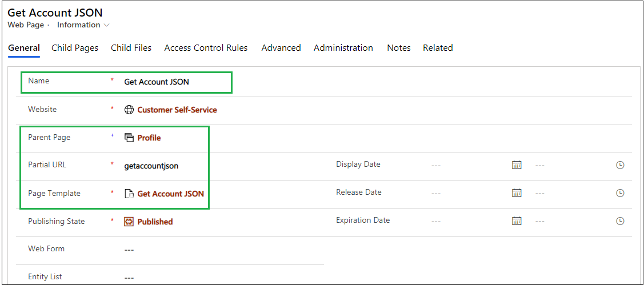Click the globe icon beside Customer Self-Service
The height and width of the screenshot is (285, 644).
(129, 110)
